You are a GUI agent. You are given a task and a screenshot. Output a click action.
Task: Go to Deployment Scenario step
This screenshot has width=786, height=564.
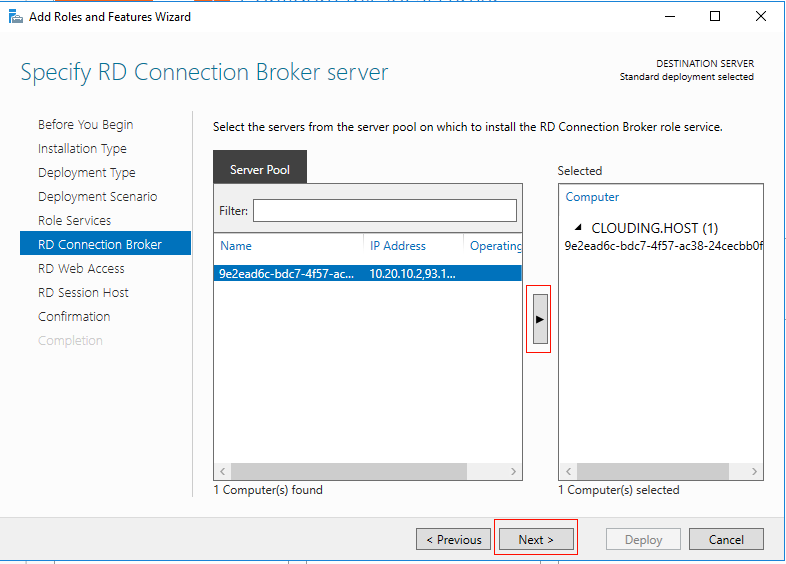click(x=98, y=197)
